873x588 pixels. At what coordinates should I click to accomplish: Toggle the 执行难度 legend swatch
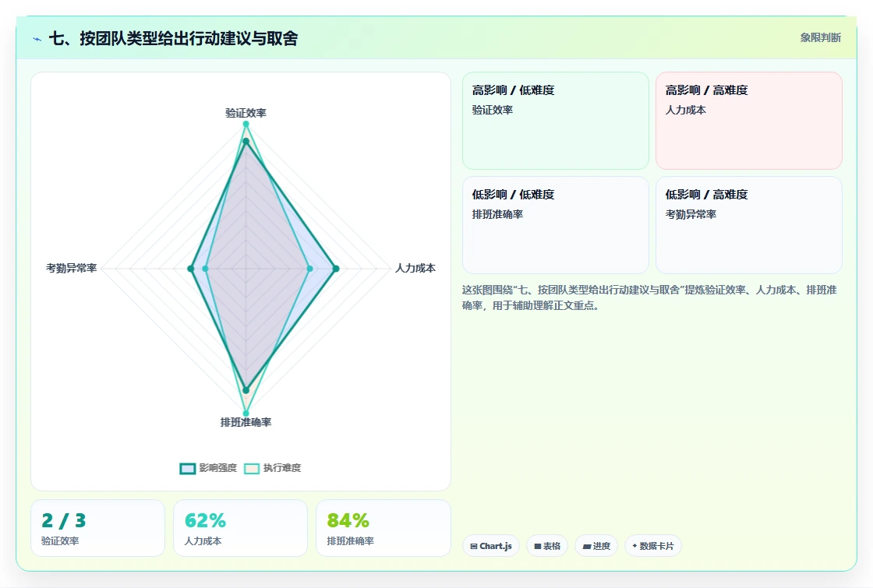(x=252, y=468)
